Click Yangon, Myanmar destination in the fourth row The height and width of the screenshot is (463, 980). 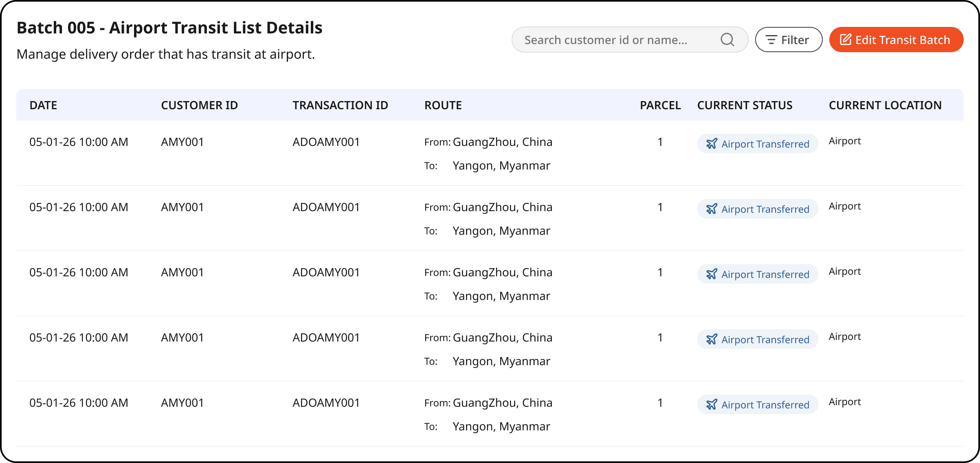pos(501,361)
